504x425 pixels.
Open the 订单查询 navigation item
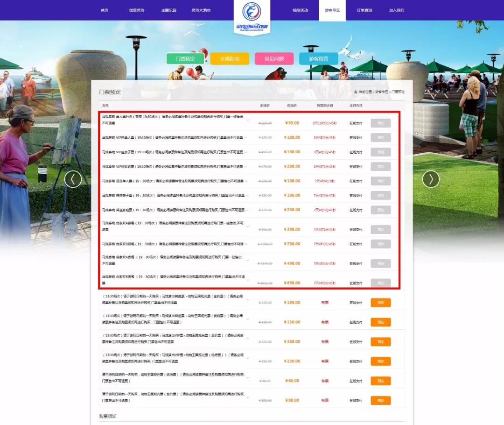[x=364, y=10]
